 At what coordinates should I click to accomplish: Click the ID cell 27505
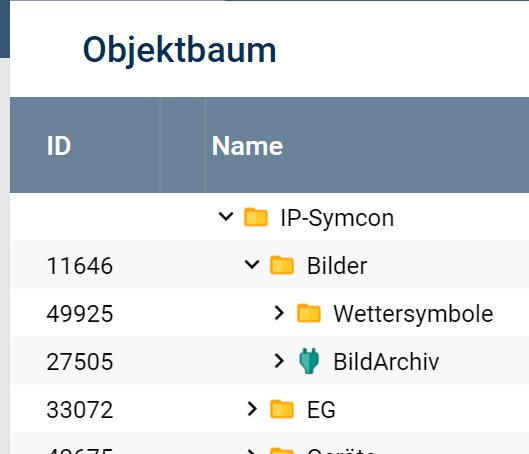(x=80, y=362)
